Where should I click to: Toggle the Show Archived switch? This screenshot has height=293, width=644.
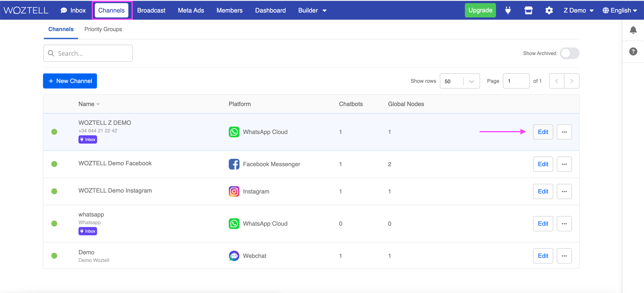click(x=570, y=53)
